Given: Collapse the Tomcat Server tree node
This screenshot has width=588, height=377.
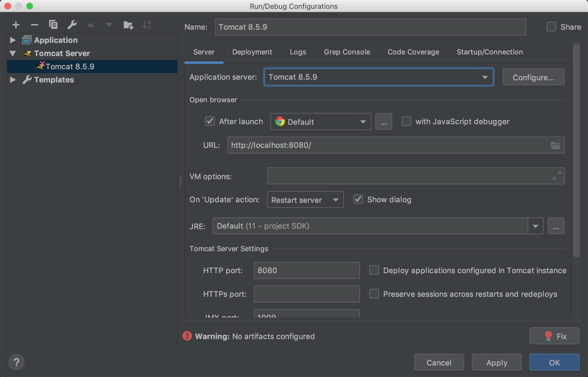Looking at the screenshot, I should tap(13, 53).
